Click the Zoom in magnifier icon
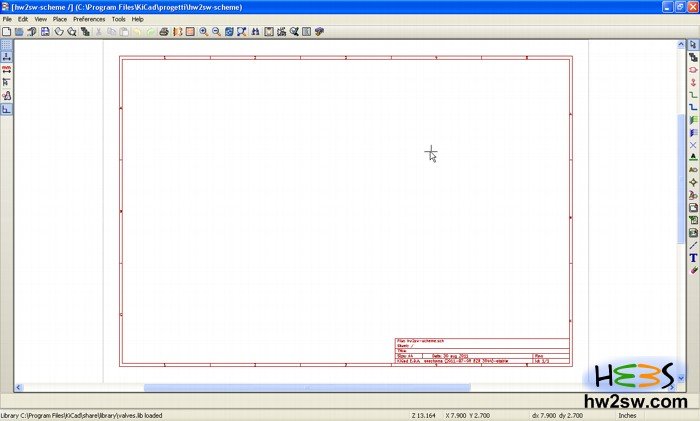 [203, 32]
